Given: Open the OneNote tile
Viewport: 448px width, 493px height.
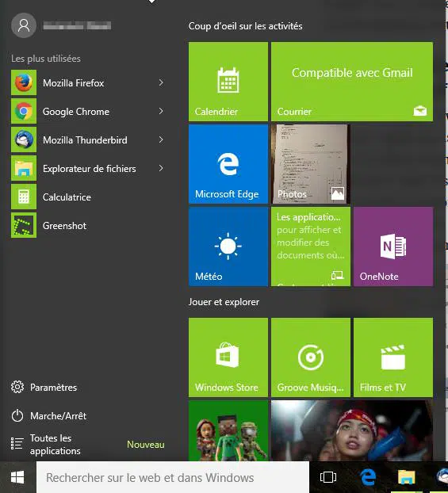Looking at the screenshot, I should [x=393, y=246].
